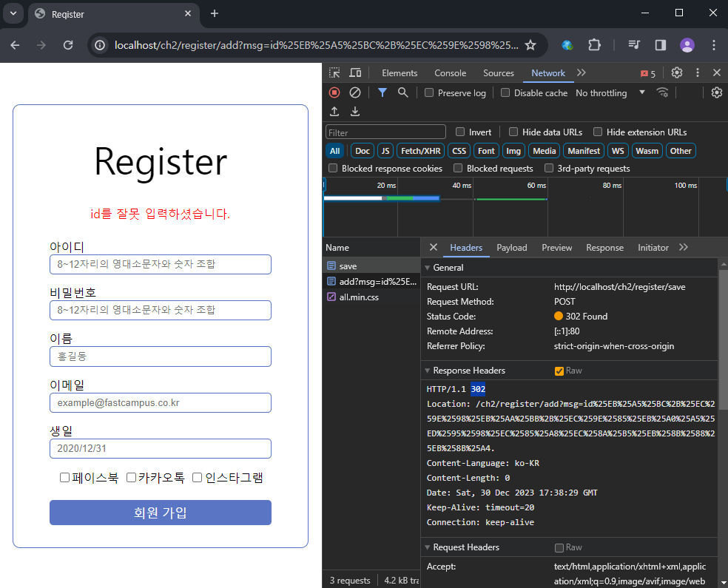Open the tab search dropdown

point(13,13)
